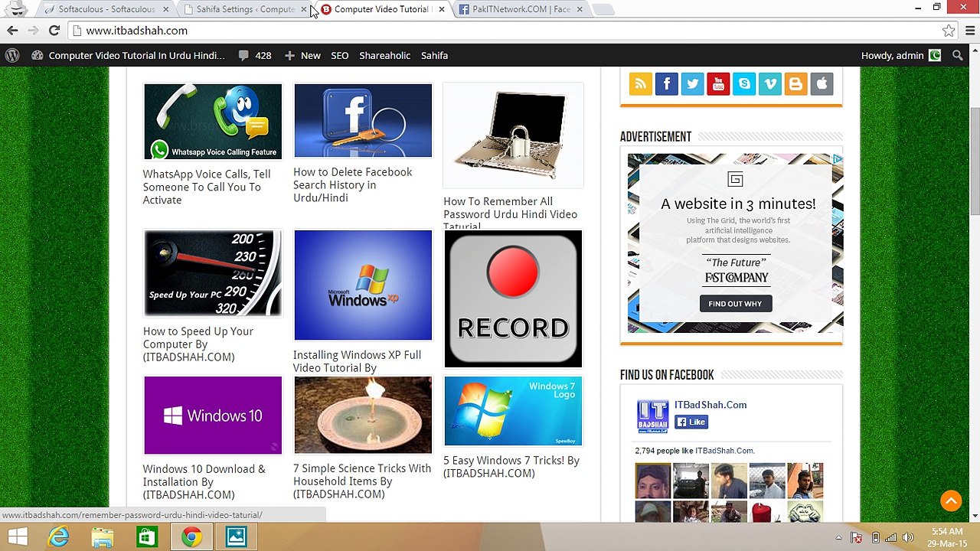Open Installing Windows XP Full Video Tutorial link
The height and width of the screenshot is (551, 980).
pyautogui.click(x=357, y=361)
